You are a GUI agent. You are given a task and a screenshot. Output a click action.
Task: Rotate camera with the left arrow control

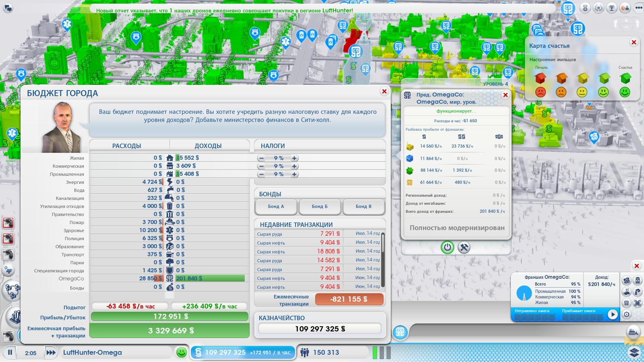pyautogui.click(x=616, y=24)
